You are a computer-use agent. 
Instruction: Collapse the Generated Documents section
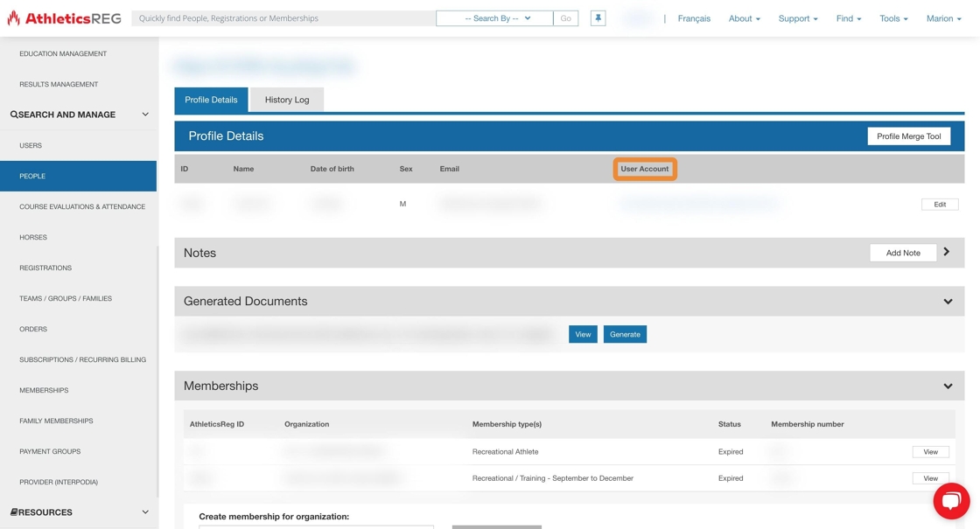click(948, 302)
